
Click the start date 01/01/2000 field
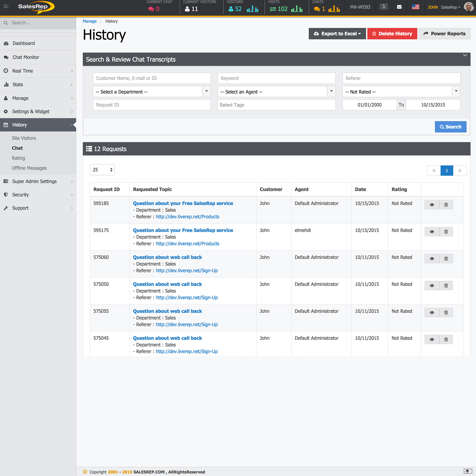(370, 105)
